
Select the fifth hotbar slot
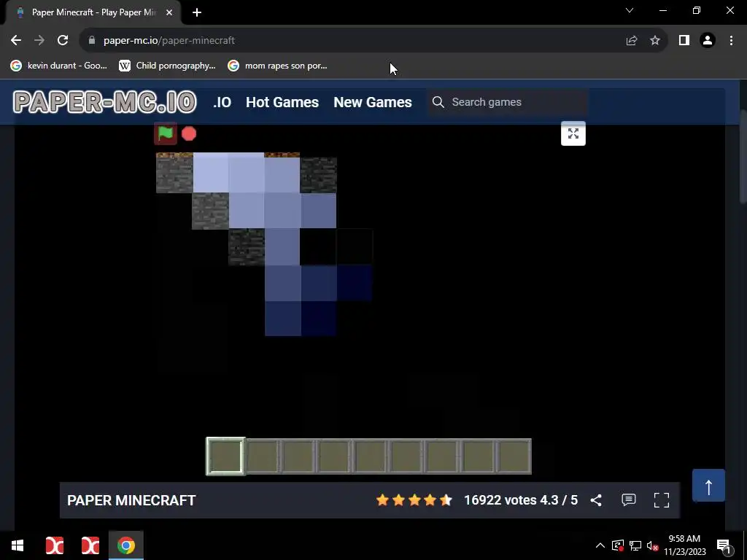pos(370,456)
